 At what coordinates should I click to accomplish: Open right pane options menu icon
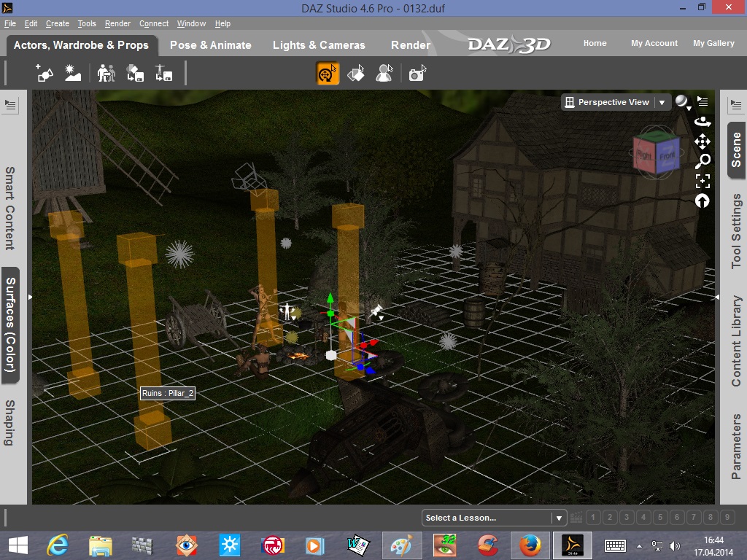736,105
